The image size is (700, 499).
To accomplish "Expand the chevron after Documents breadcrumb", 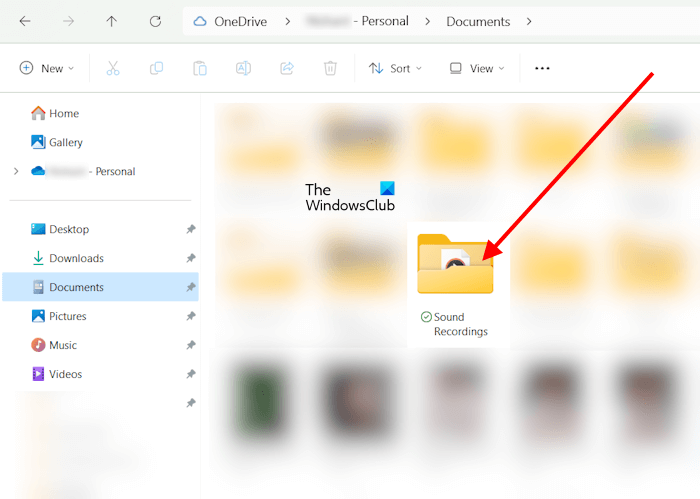I will point(529,21).
